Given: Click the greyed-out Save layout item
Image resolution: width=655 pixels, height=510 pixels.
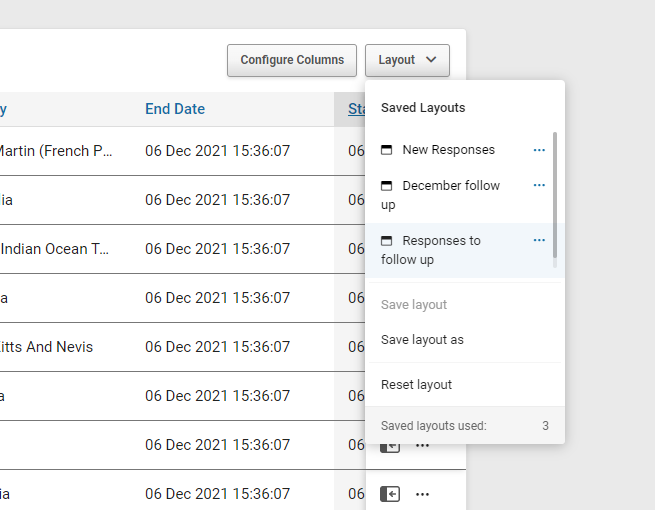Looking at the screenshot, I should click(x=414, y=305).
